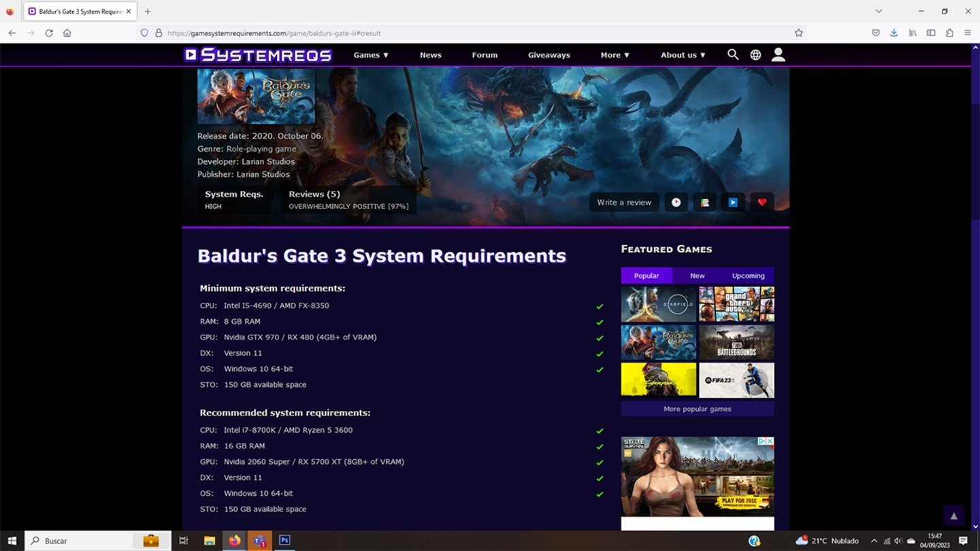Click the browser back arrow
The image size is (980, 551).
(x=12, y=33)
